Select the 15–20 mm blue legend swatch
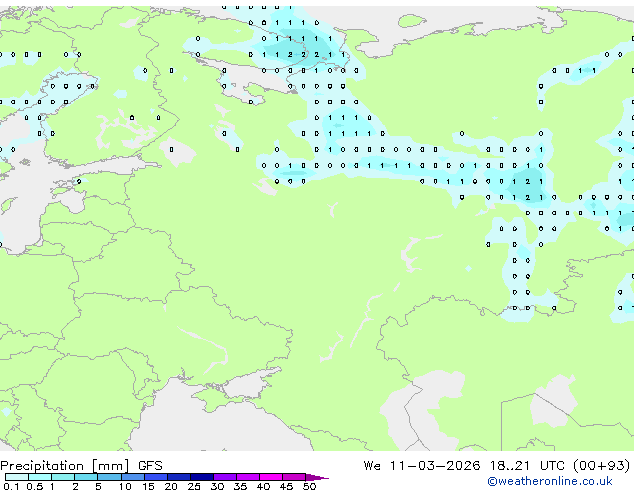The height and width of the screenshot is (490, 634). (x=155, y=477)
